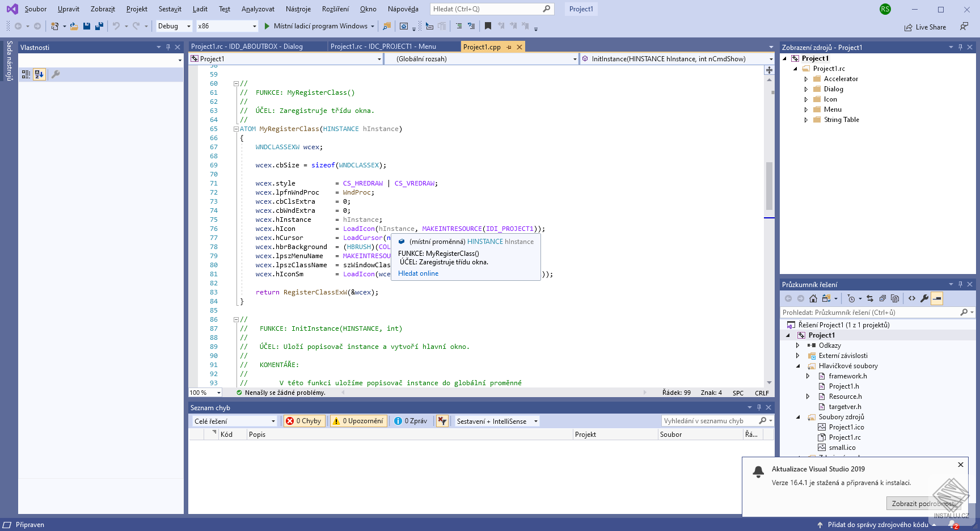This screenshot has height=531, width=980.
Task: Click the Undo icon in the toolbar
Action: pyautogui.click(x=116, y=26)
